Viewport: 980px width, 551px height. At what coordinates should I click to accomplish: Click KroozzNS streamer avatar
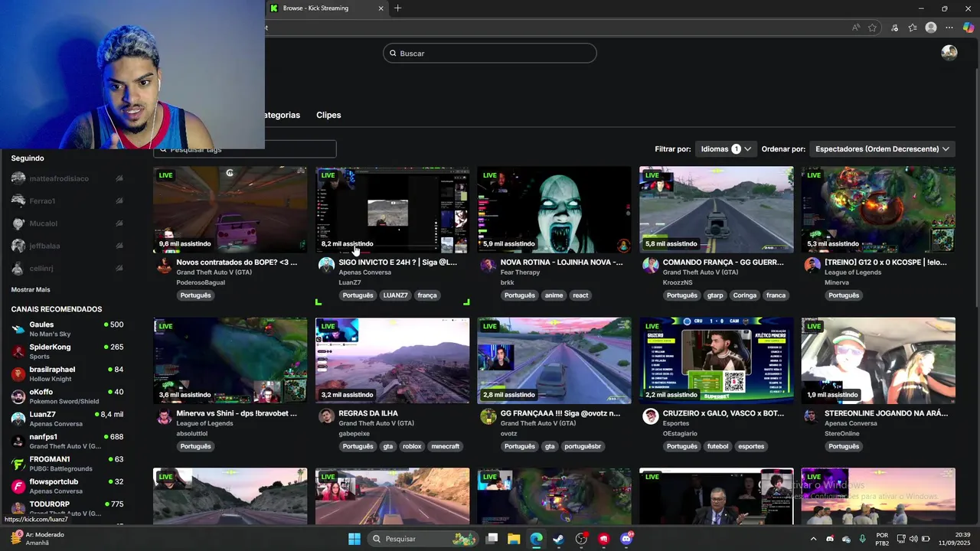(x=650, y=265)
